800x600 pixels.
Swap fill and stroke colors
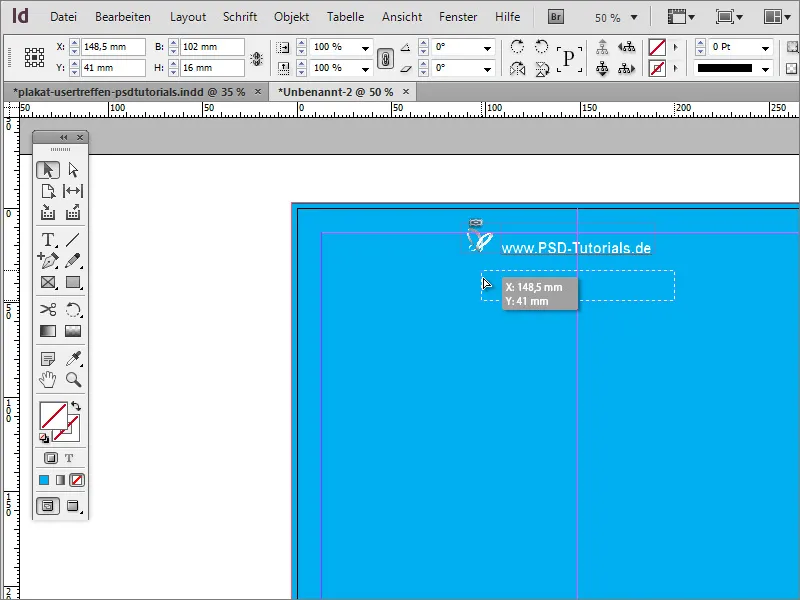pyautogui.click(x=76, y=406)
